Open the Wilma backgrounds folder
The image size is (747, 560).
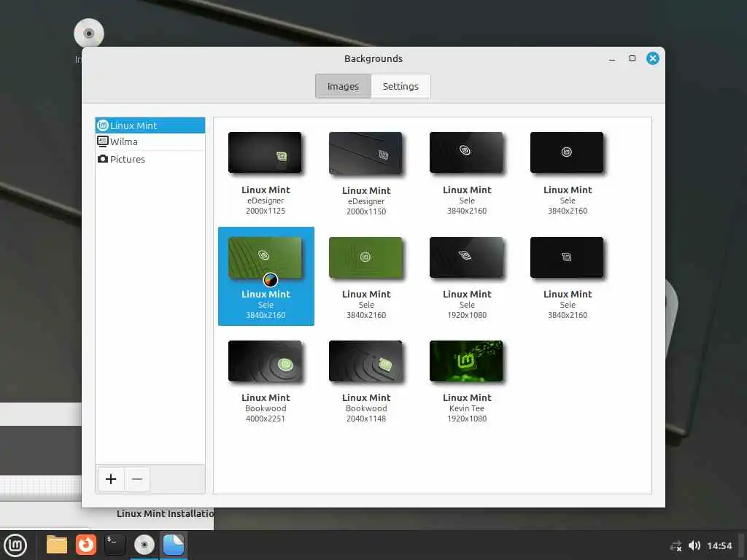click(150, 142)
